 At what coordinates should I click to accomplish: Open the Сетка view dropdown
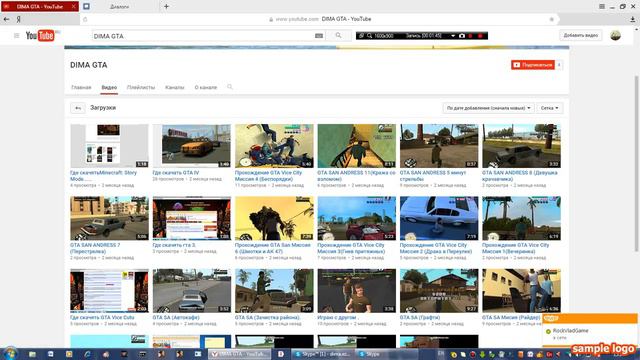click(549, 108)
